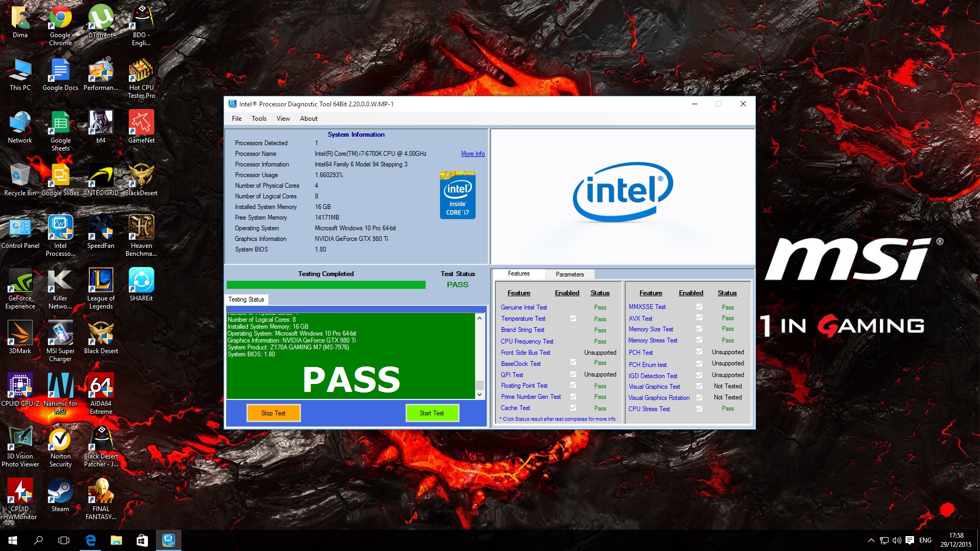Viewport: 980px width, 551px height.
Task: Open the CPUID CPU-Z desktop icon
Action: [20, 386]
